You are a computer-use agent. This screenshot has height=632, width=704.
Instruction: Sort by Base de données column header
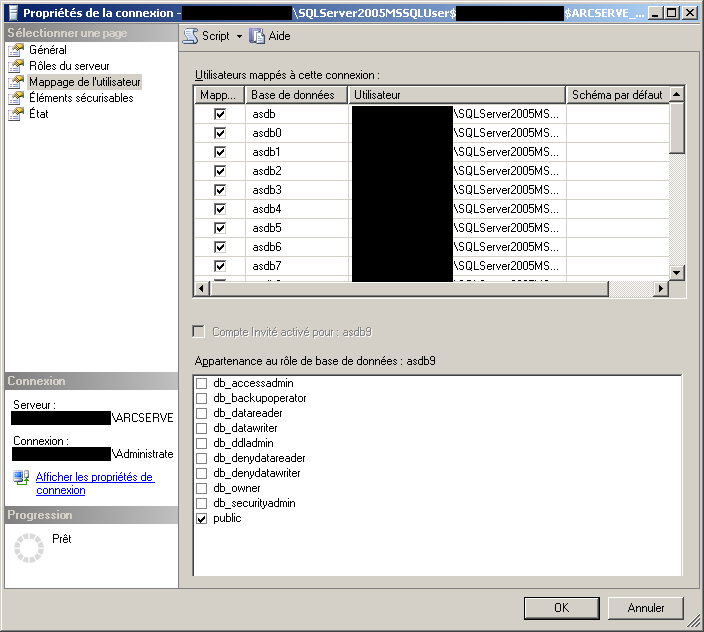coord(296,94)
